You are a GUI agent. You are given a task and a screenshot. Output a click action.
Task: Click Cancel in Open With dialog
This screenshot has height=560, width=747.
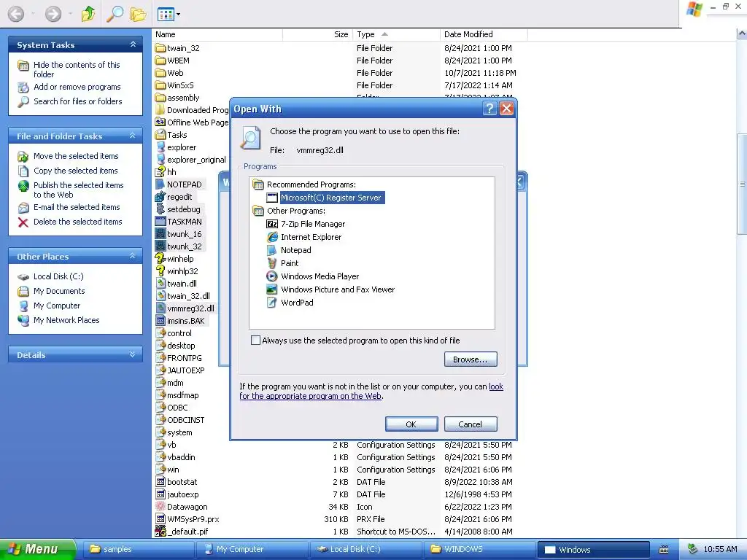coord(471,424)
